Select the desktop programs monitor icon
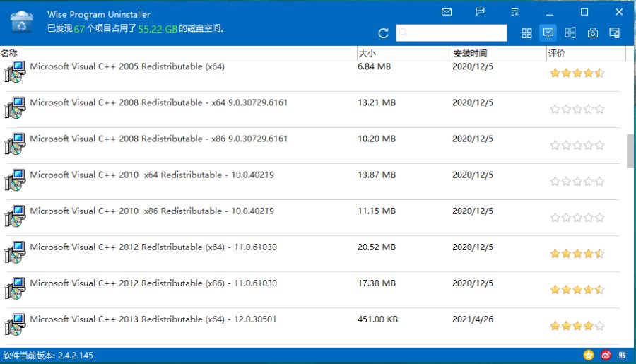This screenshot has height=364, width=636. pyautogui.click(x=548, y=33)
